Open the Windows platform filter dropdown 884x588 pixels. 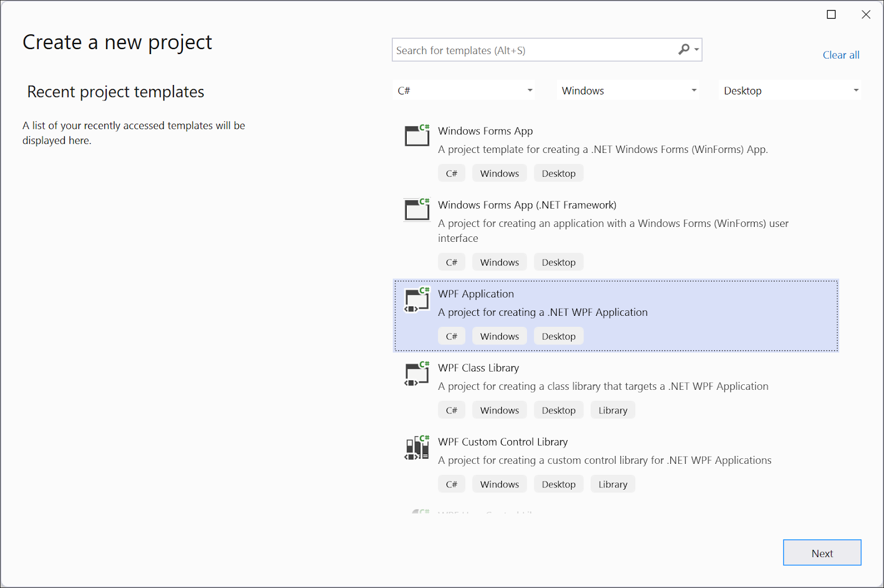point(628,90)
